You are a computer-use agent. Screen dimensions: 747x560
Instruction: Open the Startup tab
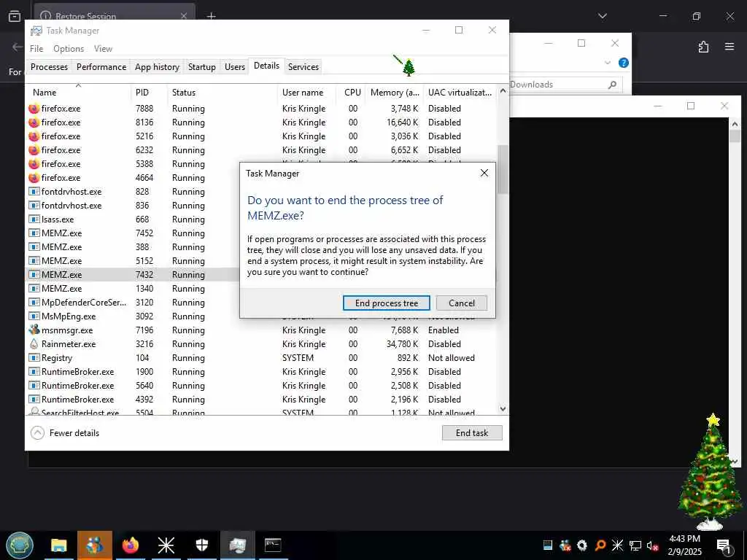[x=201, y=66]
